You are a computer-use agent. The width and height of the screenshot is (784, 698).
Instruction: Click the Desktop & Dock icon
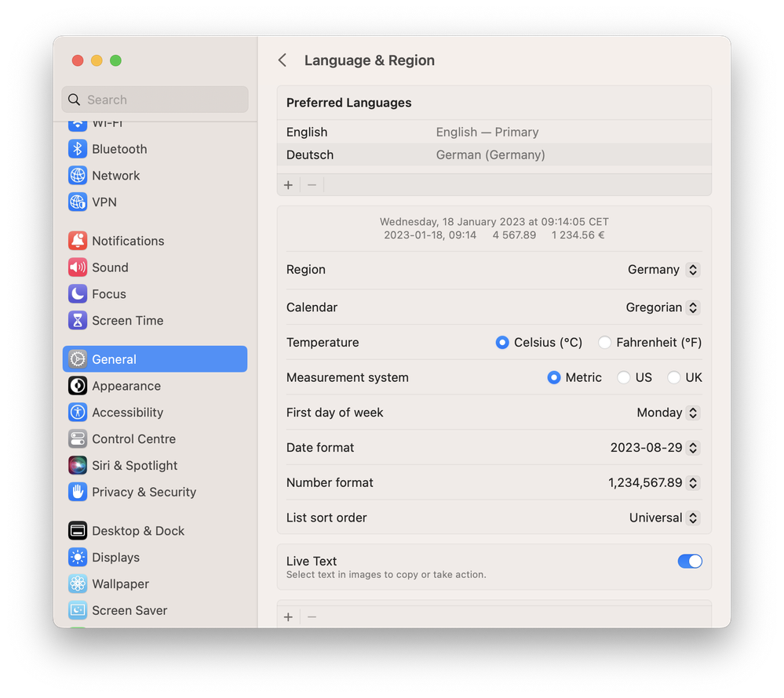tap(78, 531)
